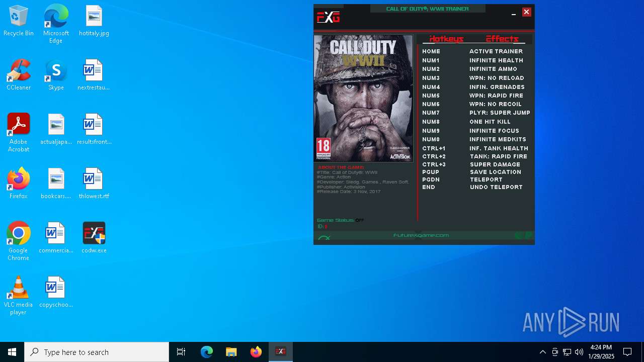The width and height of the screenshot is (644, 362).
Task: Click the FXG trainer taskbar button
Action: pos(281,352)
